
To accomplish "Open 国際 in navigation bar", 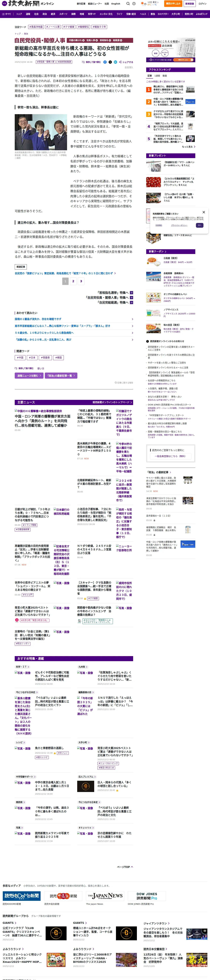I will coord(74,14).
